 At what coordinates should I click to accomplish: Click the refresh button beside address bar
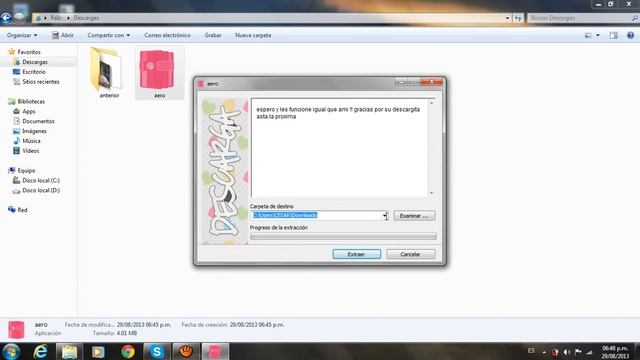tap(518, 18)
